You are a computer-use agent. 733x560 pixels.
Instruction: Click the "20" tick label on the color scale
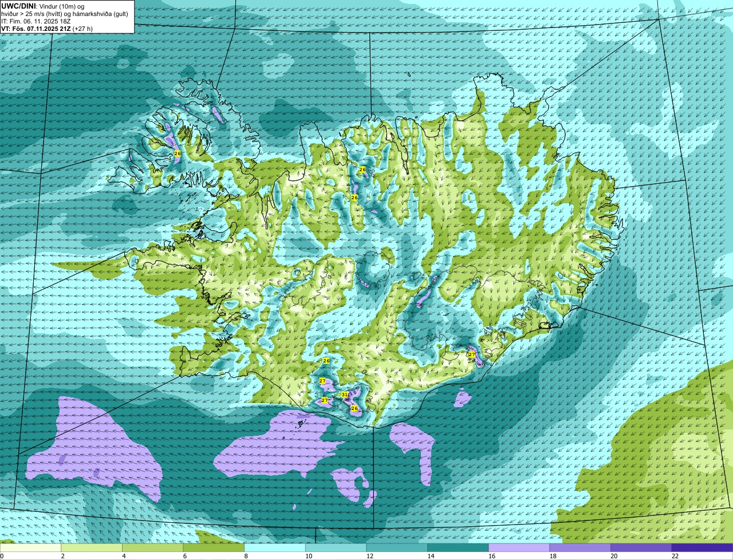pyautogui.click(x=614, y=556)
